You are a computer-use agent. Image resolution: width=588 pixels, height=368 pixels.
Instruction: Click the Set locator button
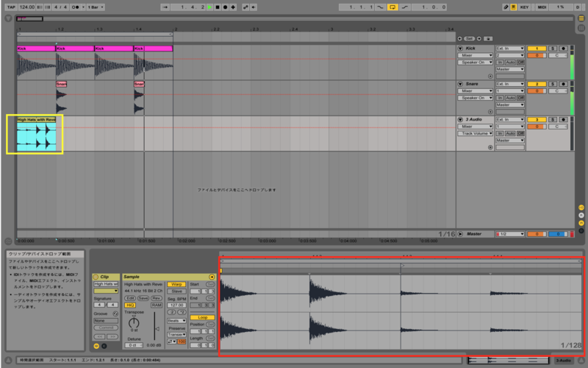pyautogui.click(x=469, y=39)
